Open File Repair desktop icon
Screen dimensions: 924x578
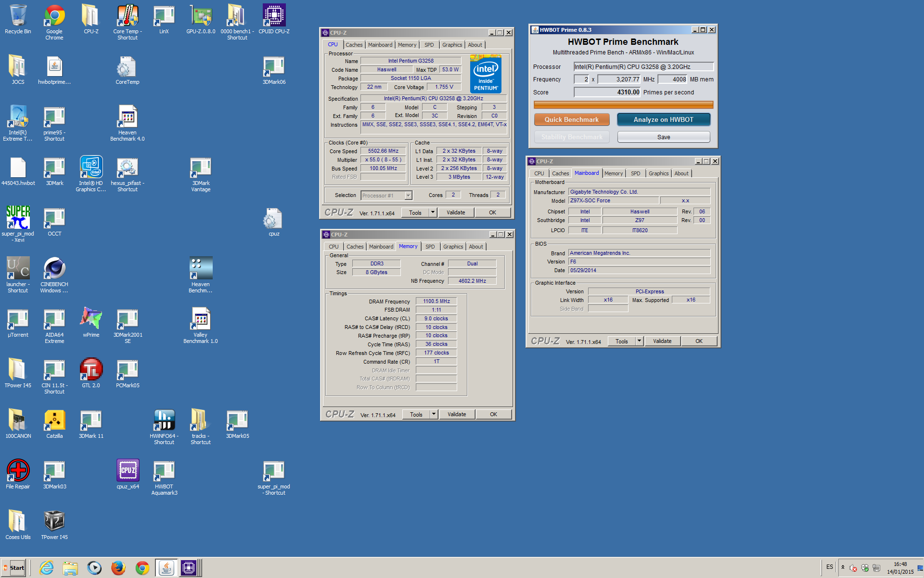click(18, 474)
